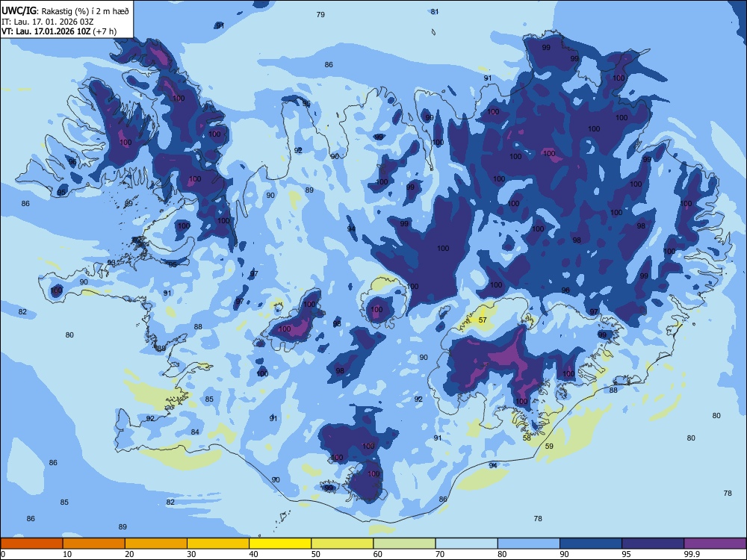Viewport: 747px width, 560px height.
Task: Click the humidity value 93 on the map
Action: tap(111, 263)
